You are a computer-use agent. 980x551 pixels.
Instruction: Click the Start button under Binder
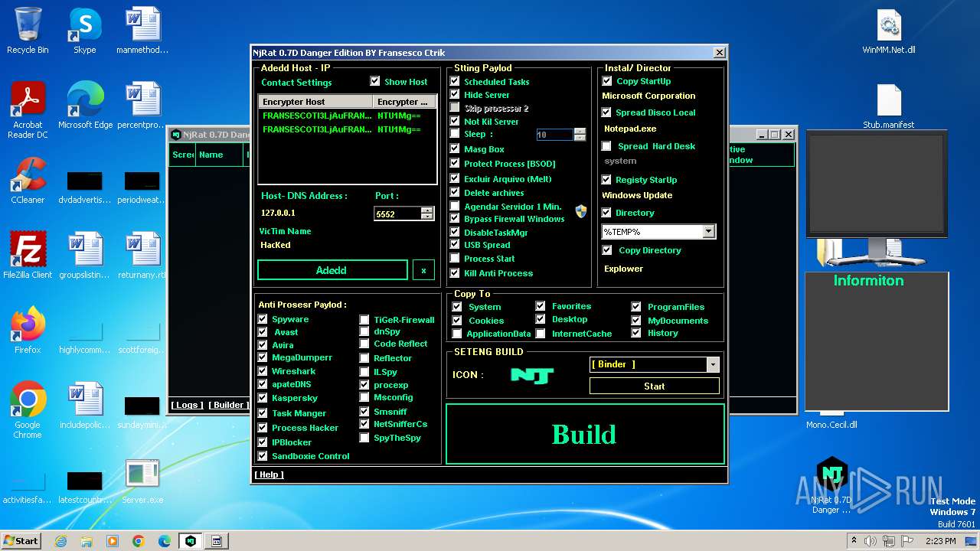655,386
